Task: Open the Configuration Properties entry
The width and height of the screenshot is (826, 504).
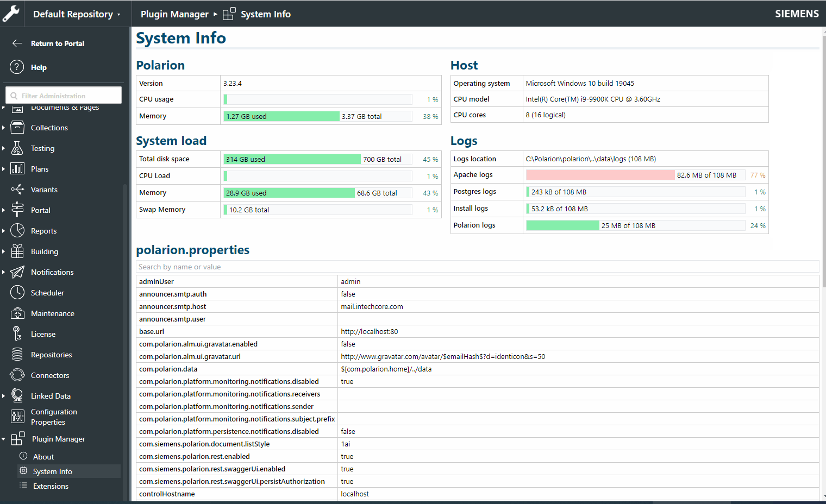Action: tap(54, 417)
